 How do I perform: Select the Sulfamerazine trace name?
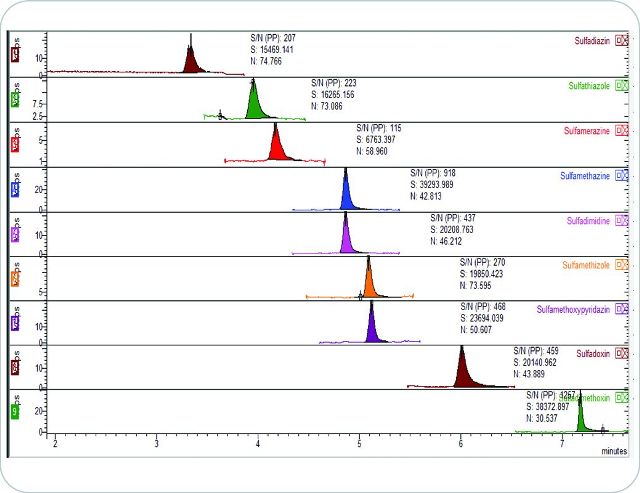pos(587,131)
